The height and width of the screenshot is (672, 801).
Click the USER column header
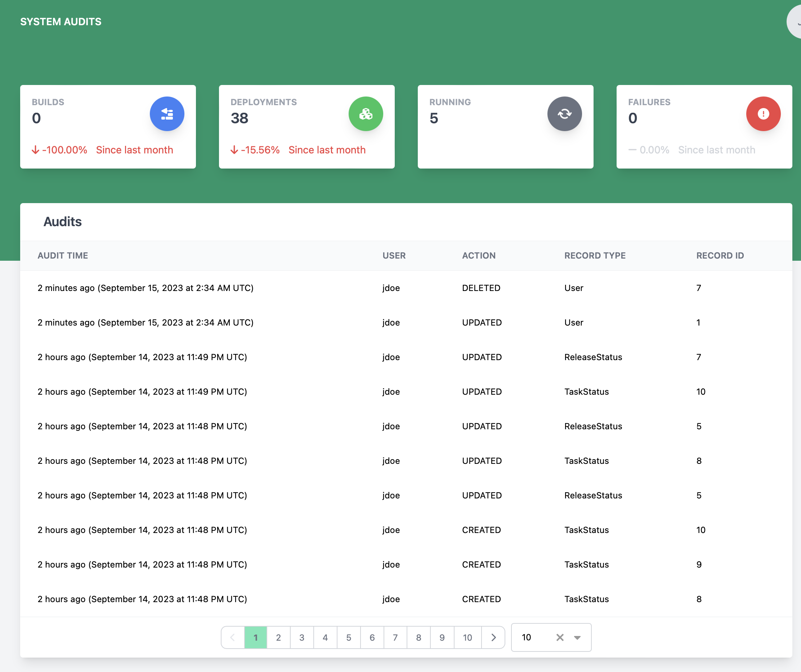click(394, 256)
